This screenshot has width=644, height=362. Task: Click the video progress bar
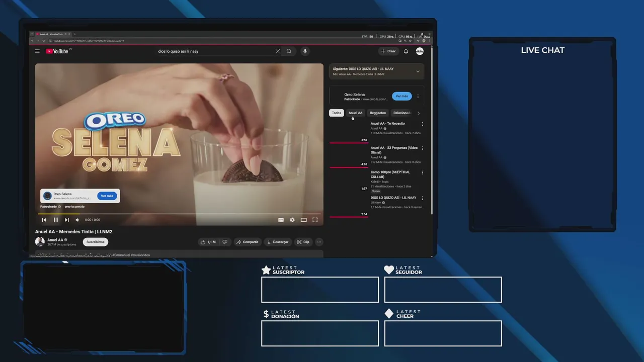pos(180,214)
